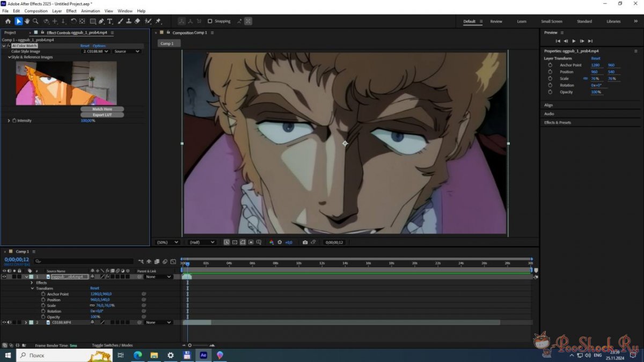The image size is (644, 362).
Task: Collapse the Style & Reference Images section
Action: pyautogui.click(x=9, y=57)
